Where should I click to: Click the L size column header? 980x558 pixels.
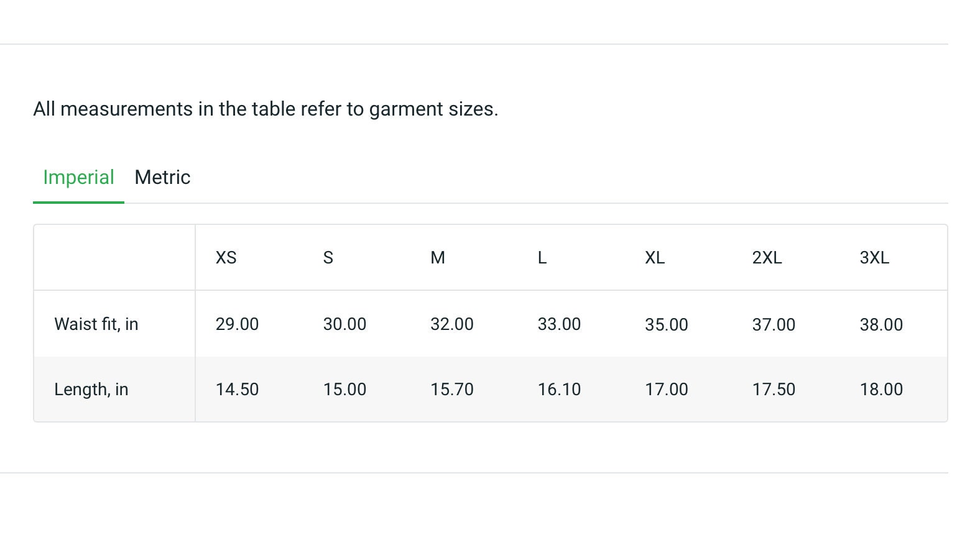click(x=542, y=258)
